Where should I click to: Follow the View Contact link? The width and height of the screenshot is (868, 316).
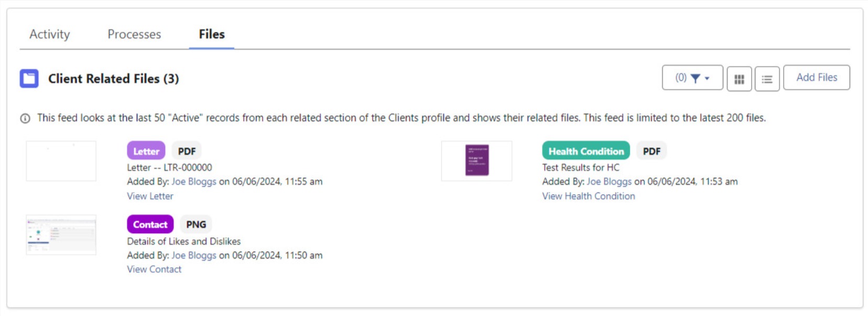pos(154,269)
